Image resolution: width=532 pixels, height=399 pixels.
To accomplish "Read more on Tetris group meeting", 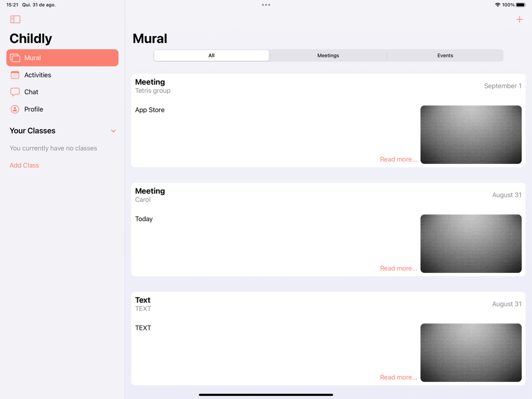I will click(x=398, y=160).
